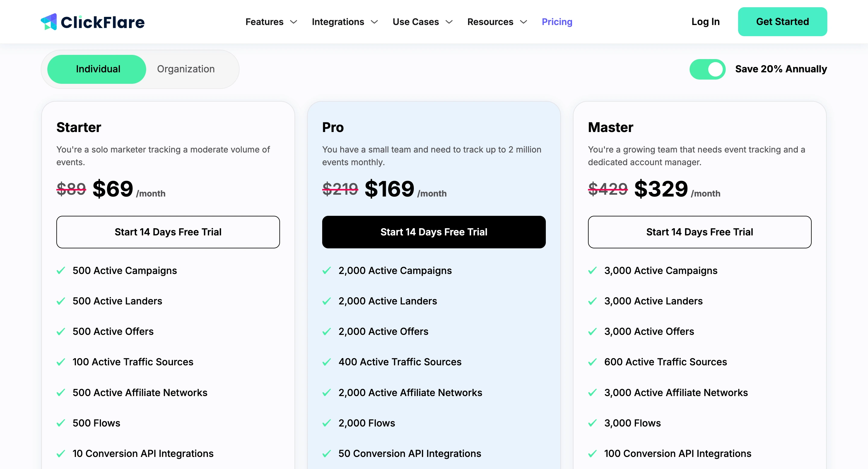Click checkmark beside 500 Flows
The height and width of the screenshot is (469, 868).
(x=61, y=423)
